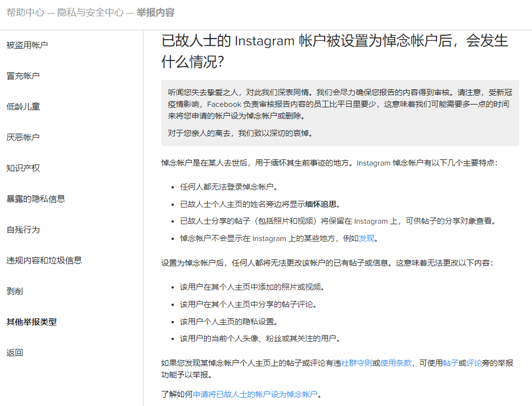Open the 厌恶帐户 sidebar entry

(x=23, y=138)
